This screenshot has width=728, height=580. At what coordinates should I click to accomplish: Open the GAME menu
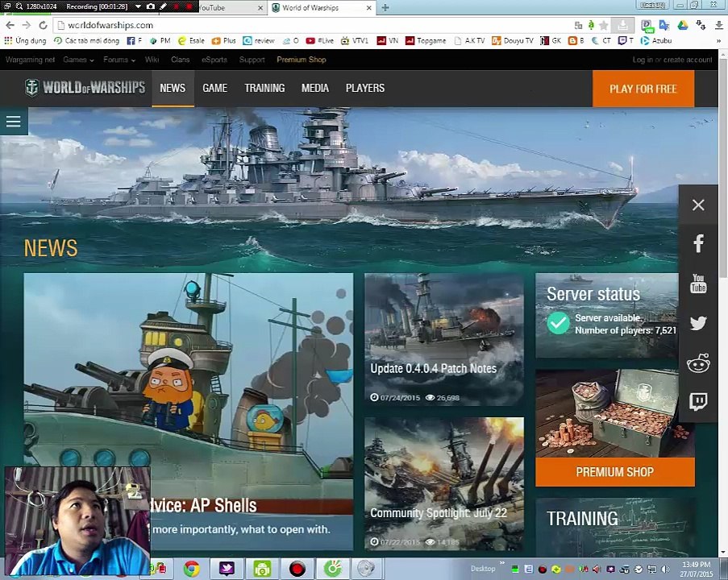click(x=214, y=88)
